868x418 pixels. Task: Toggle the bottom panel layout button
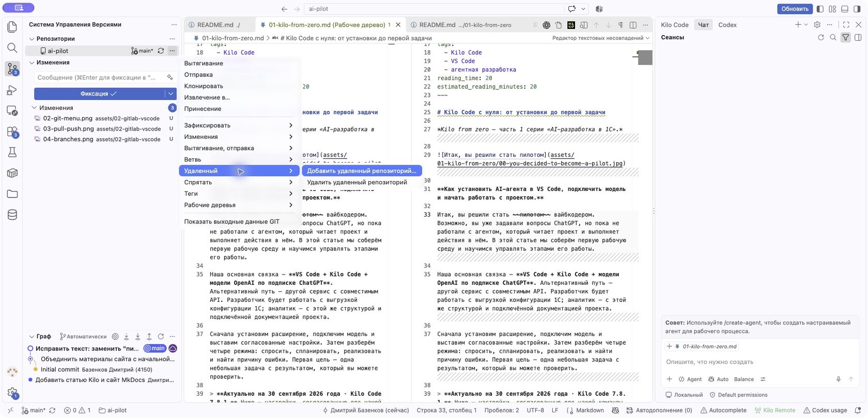[x=845, y=9]
